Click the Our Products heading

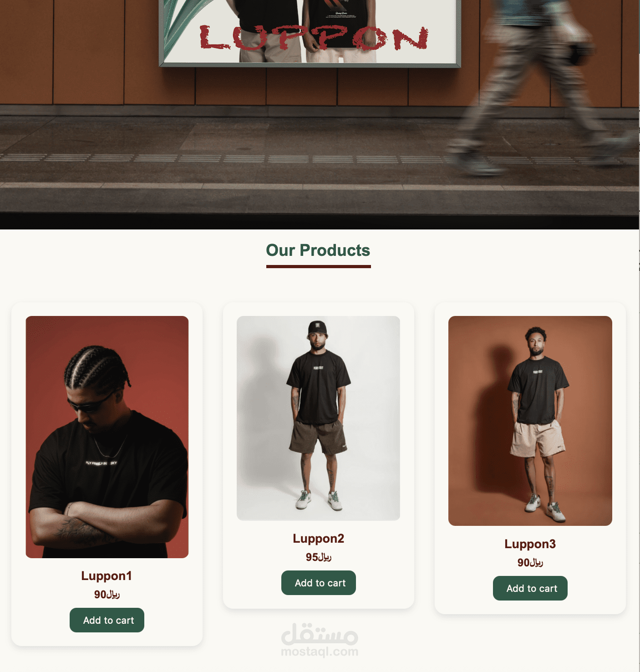[x=318, y=250]
